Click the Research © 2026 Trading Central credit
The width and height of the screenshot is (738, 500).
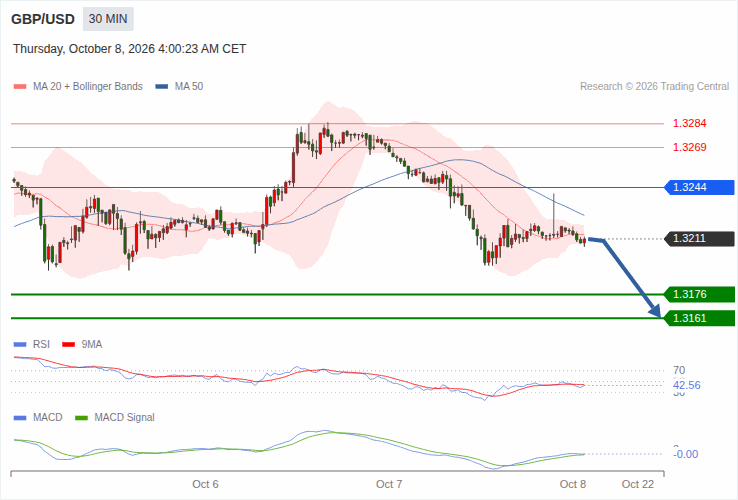pos(654,87)
